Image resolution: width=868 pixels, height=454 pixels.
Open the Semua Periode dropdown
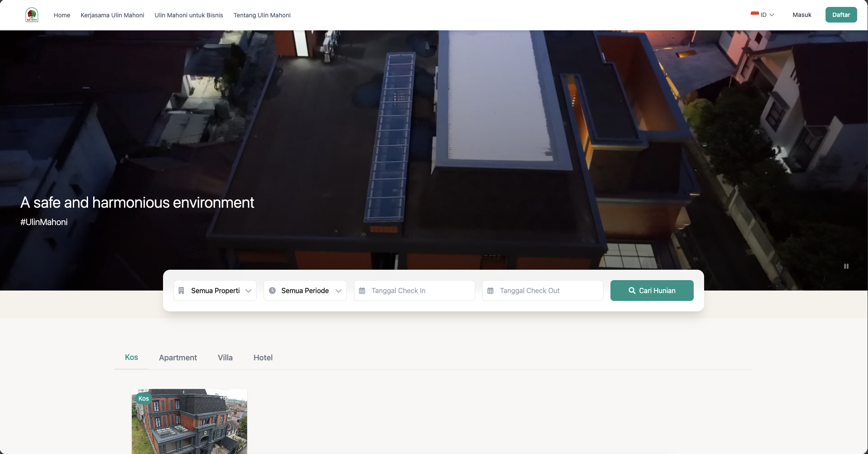339,291
